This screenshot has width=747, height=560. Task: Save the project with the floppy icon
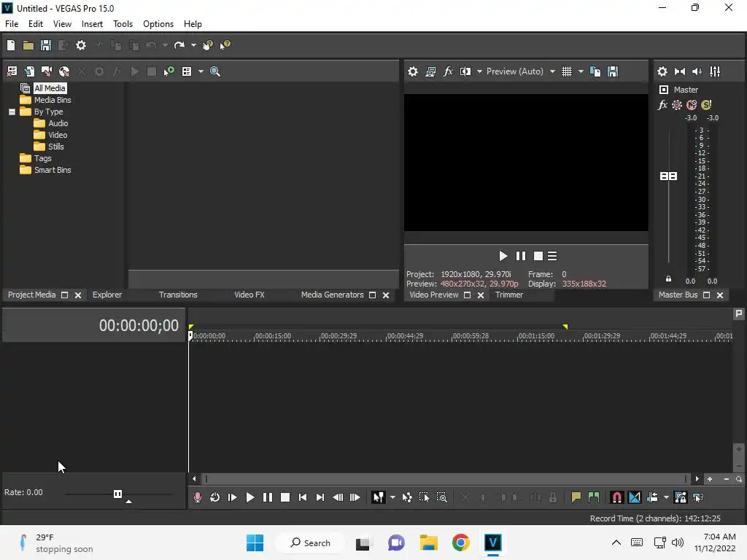[x=46, y=45]
